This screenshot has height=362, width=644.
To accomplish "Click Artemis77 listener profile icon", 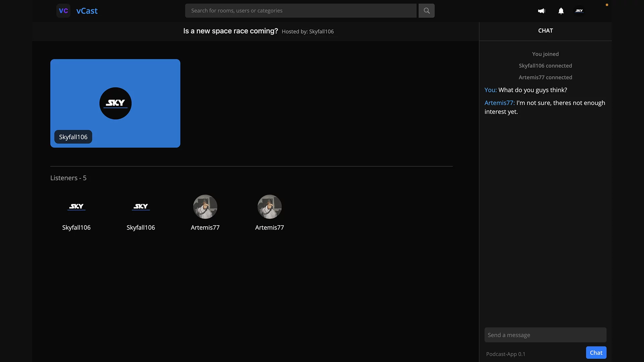I will tap(205, 206).
